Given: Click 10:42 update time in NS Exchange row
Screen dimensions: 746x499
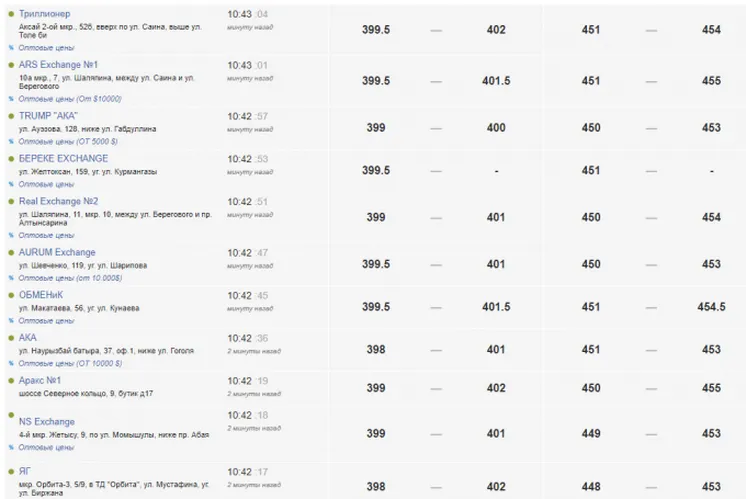Looking at the screenshot, I should tap(239, 415).
